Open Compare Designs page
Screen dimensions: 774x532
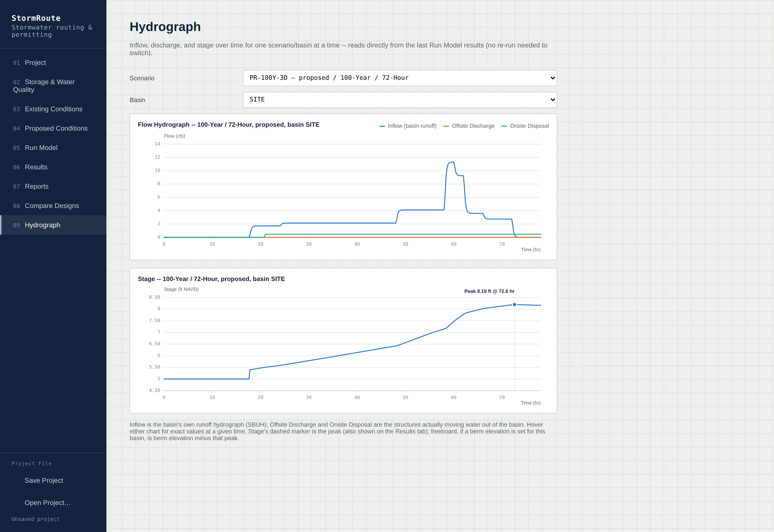(53, 206)
